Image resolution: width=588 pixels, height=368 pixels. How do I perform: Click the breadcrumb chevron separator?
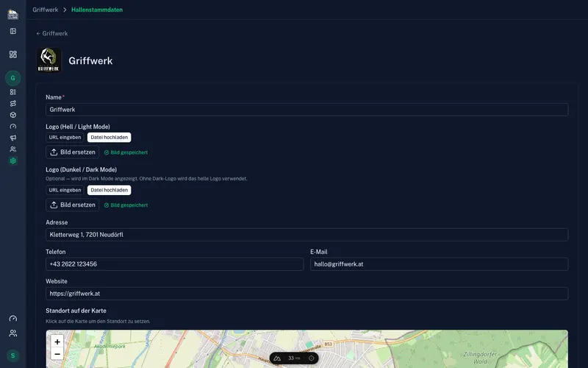click(x=65, y=10)
